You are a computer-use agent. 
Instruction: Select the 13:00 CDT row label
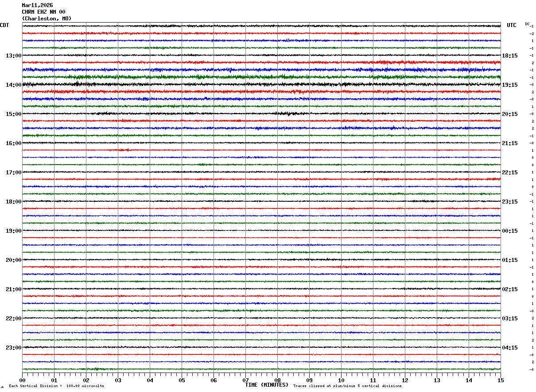[x=13, y=56]
